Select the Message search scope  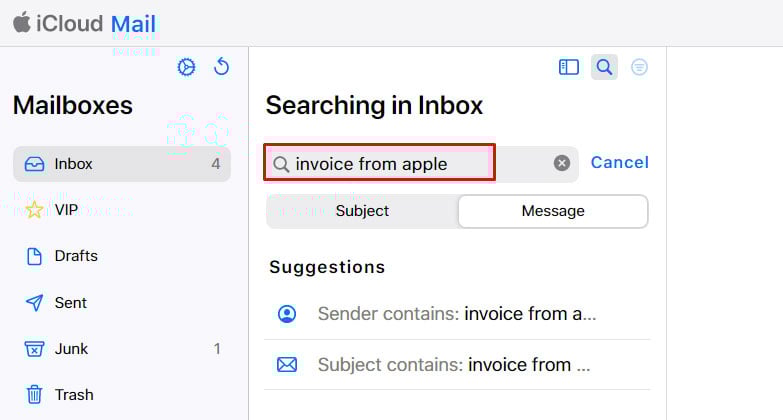coord(553,211)
